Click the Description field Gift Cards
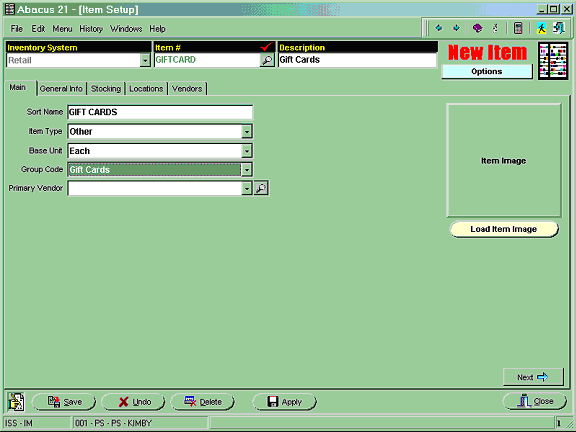Image resolution: width=576 pixels, height=432 pixels. pyautogui.click(x=357, y=60)
